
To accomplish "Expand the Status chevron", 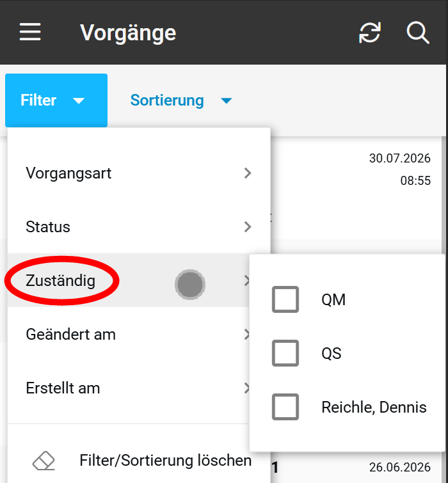I will click(x=248, y=226).
